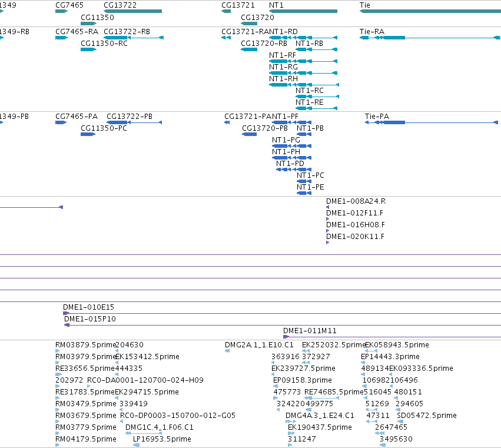501x448 pixels.
Task: Select the NT1-RF transcript label
Action: click(x=283, y=55)
